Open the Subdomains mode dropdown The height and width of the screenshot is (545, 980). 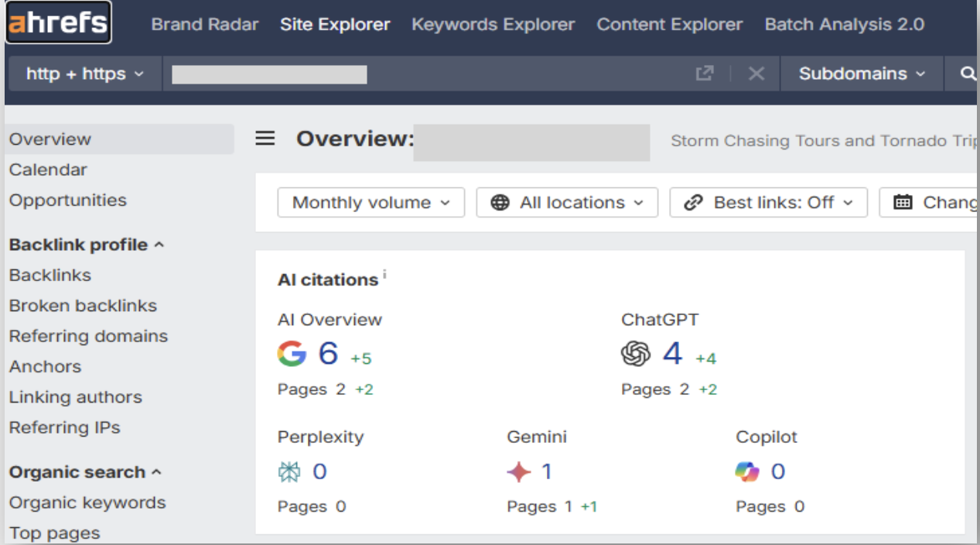[x=862, y=74]
